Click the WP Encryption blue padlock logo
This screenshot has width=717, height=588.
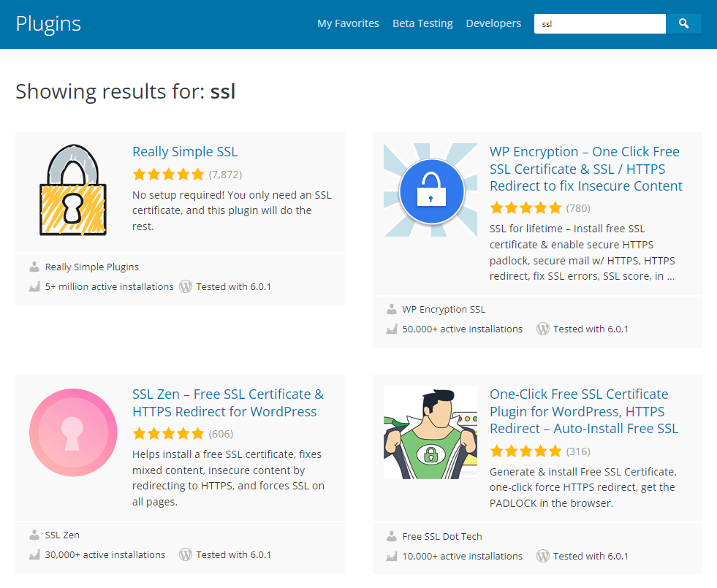click(x=430, y=190)
